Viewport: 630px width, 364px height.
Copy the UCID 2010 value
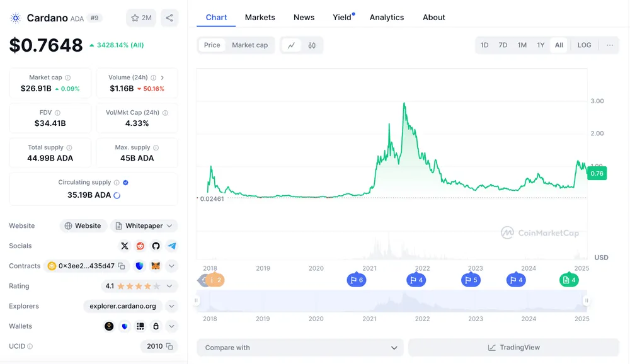169,346
